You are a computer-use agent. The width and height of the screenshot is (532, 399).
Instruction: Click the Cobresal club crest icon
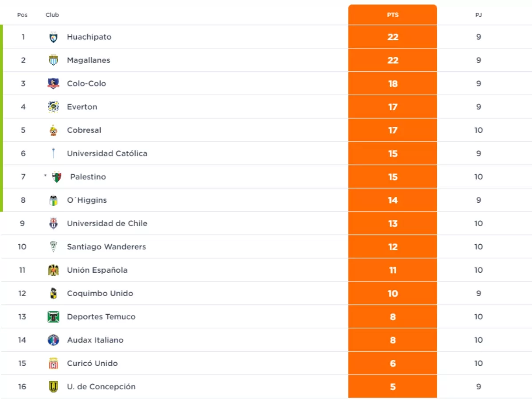point(53,130)
